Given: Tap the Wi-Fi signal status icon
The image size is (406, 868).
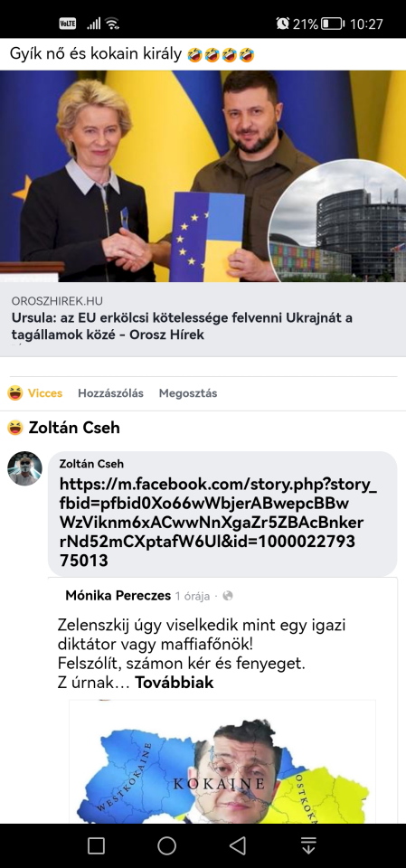Looking at the screenshot, I should [x=112, y=24].
